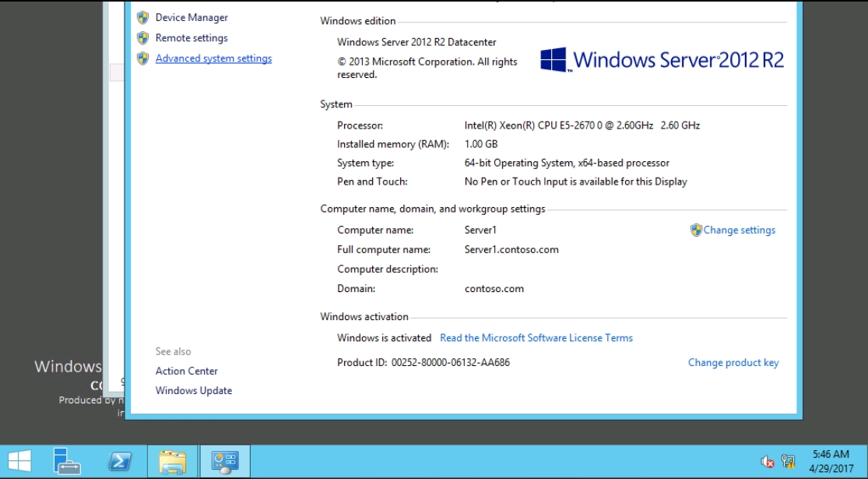Click the Full computer name label
Image resolution: width=868 pixels, height=479 pixels.
point(384,250)
